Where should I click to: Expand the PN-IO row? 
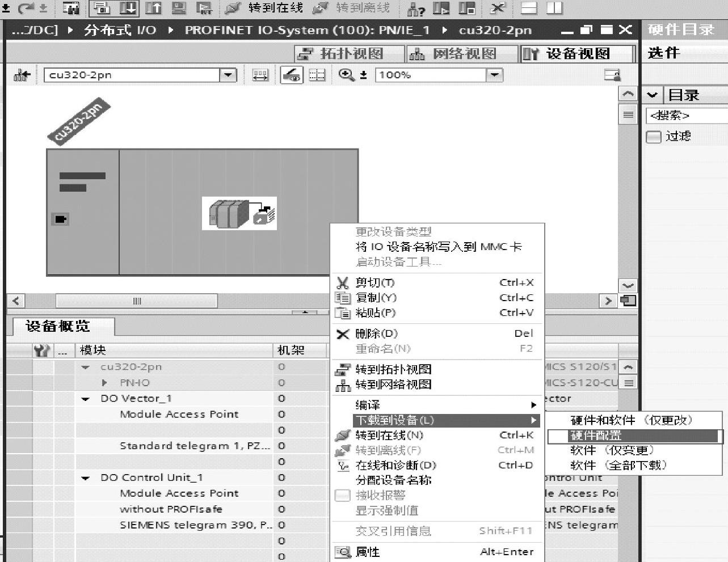104,383
